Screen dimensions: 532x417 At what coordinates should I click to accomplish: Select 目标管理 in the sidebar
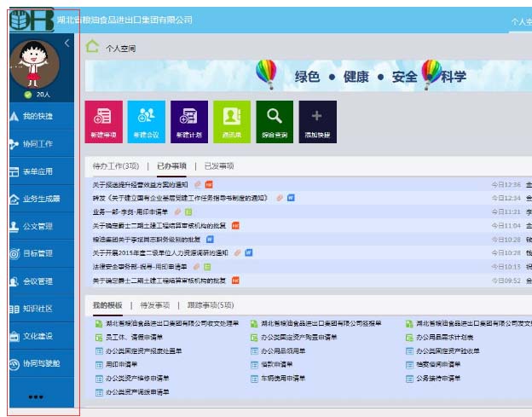coord(42,253)
